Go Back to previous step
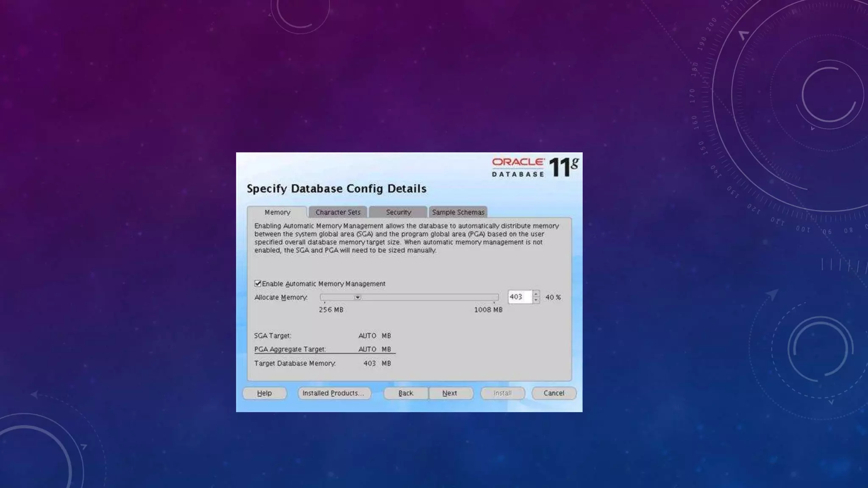868x488 pixels. coord(406,393)
